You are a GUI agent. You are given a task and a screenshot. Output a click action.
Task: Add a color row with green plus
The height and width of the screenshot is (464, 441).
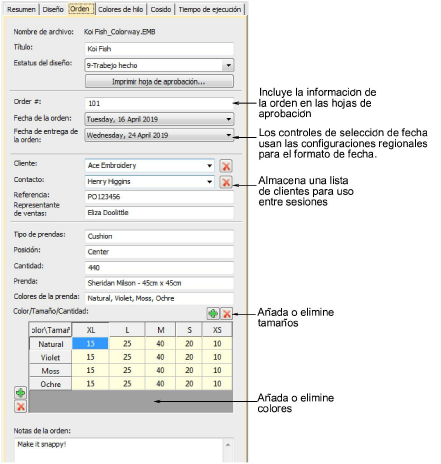coord(21,393)
